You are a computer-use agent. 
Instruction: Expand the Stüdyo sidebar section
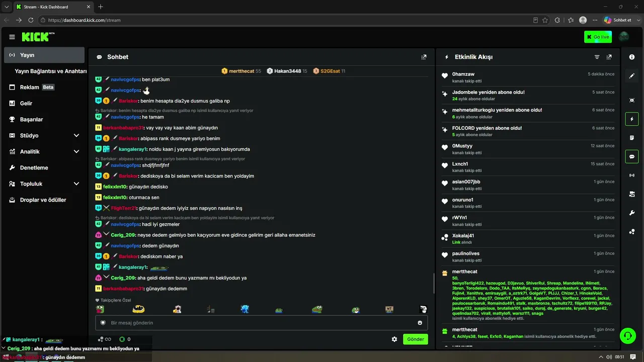[76, 136]
